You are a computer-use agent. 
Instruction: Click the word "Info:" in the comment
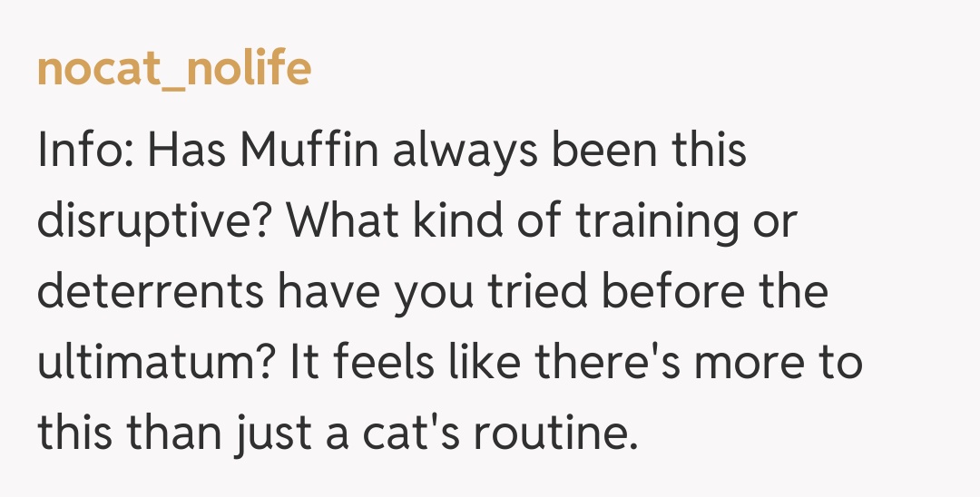(x=84, y=149)
